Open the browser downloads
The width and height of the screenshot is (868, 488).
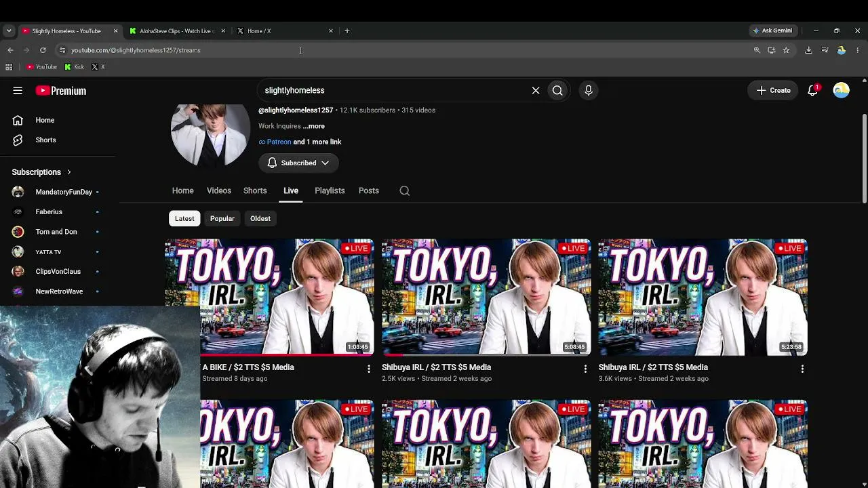[808, 50]
